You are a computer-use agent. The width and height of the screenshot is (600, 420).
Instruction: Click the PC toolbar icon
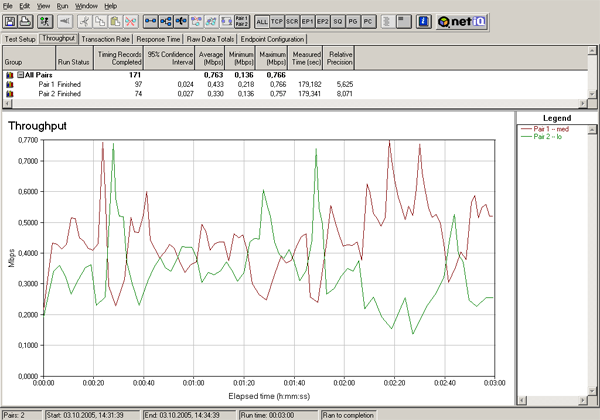367,21
